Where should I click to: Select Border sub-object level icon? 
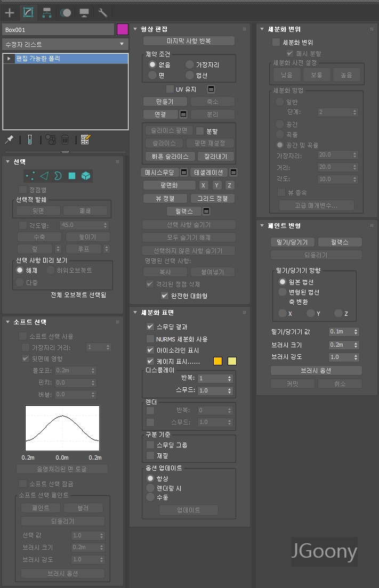coord(58,176)
